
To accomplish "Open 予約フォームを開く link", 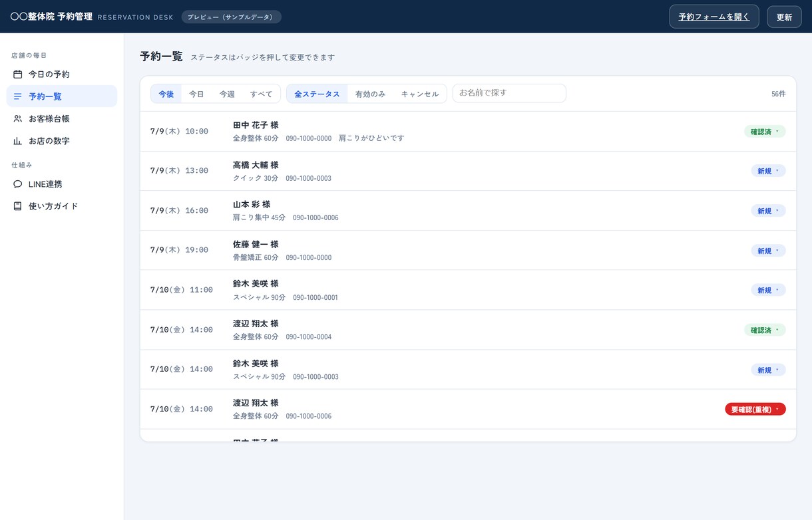I will [714, 17].
